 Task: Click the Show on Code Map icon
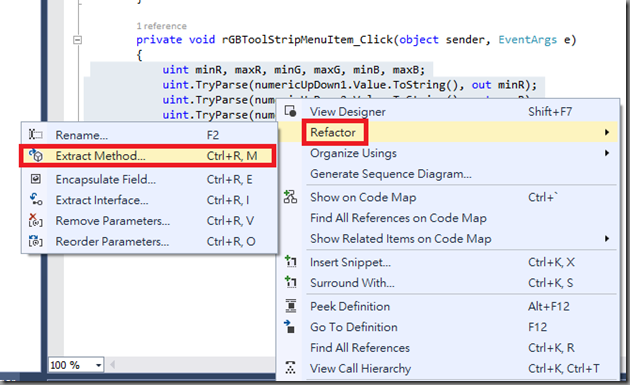pyautogui.click(x=290, y=197)
